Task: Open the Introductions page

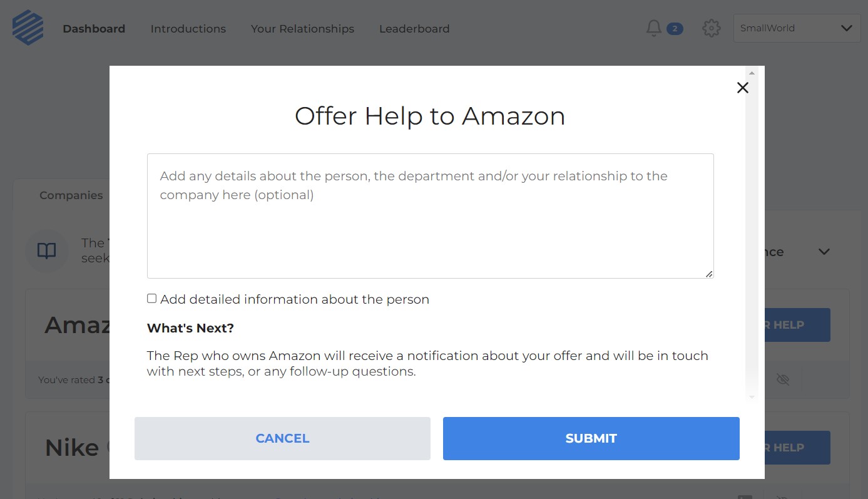Action: (x=188, y=28)
